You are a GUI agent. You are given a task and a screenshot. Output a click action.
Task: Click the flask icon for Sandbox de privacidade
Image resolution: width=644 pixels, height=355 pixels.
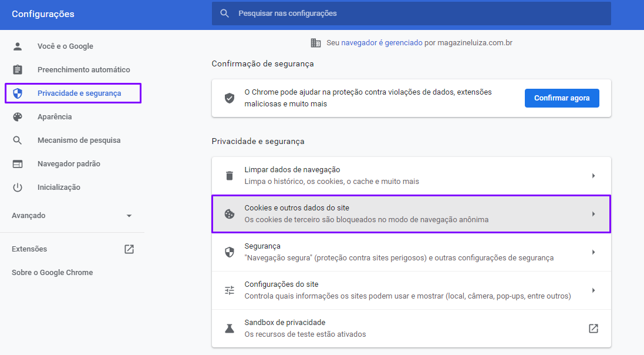tap(228, 327)
